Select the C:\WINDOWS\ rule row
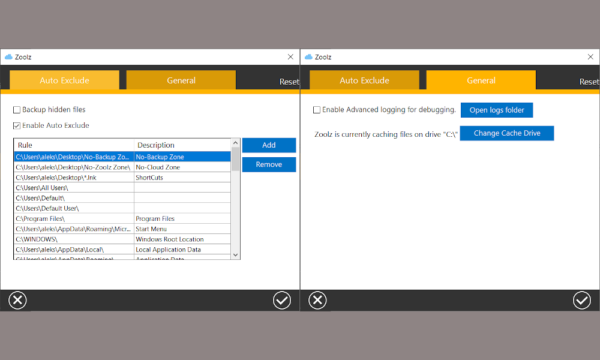The height and width of the screenshot is (360, 600). tap(122, 239)
